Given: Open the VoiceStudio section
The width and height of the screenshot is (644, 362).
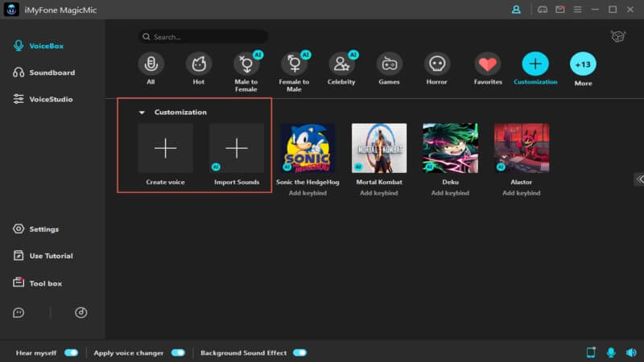Looking at the screenshot, I should pos(43,99).
